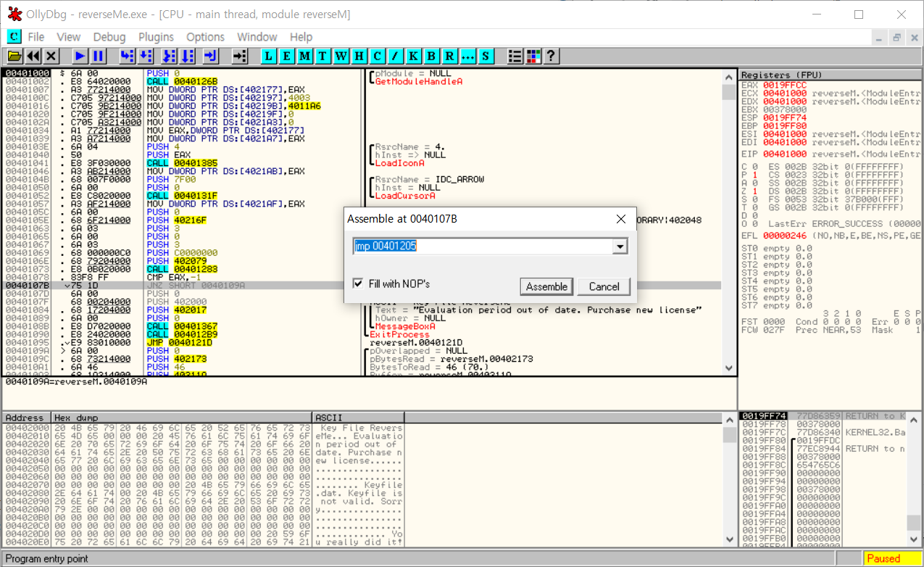
Task: Pause execution with the pause icon
Action: (x=98, y=56)
